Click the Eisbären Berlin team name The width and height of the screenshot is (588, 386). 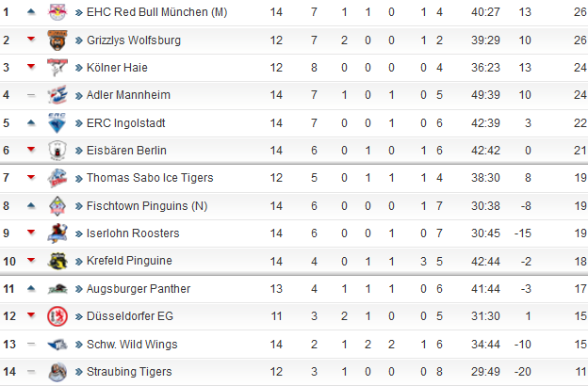pos(126,151)
